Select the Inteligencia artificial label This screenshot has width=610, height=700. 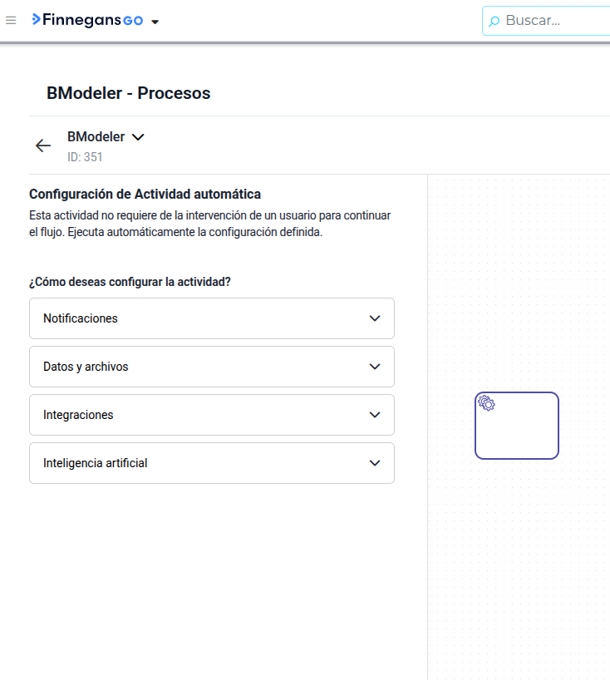(95, 463)
